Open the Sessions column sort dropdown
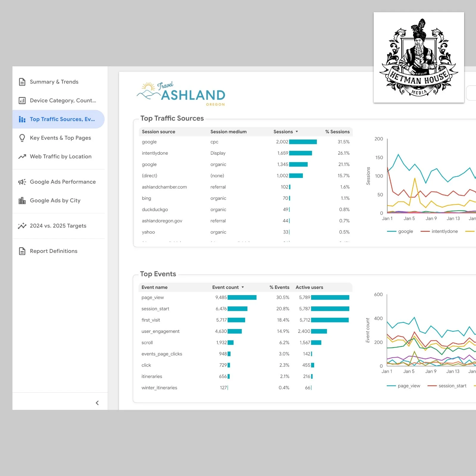 point(296,131)
